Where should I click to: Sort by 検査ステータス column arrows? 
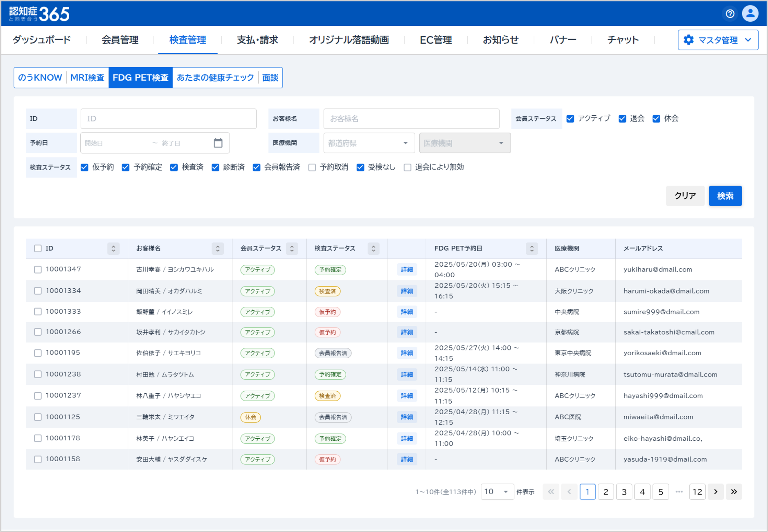[x=373, y=248]
